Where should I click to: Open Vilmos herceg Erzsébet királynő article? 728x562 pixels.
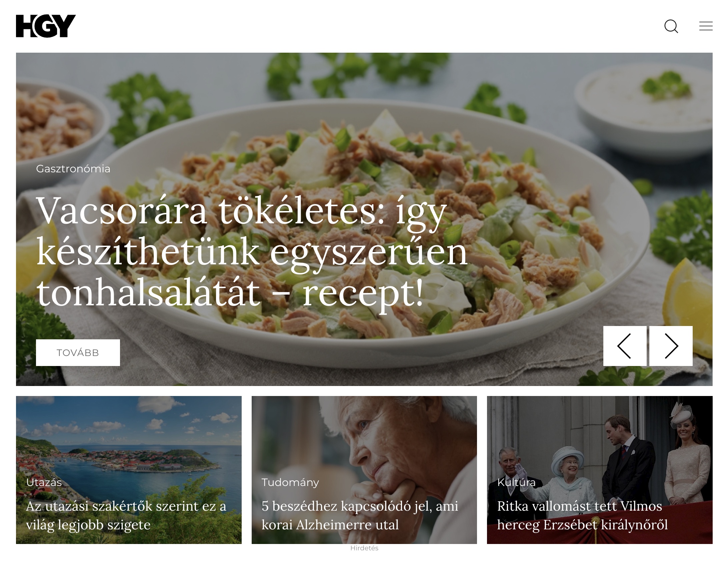point(582,515)
